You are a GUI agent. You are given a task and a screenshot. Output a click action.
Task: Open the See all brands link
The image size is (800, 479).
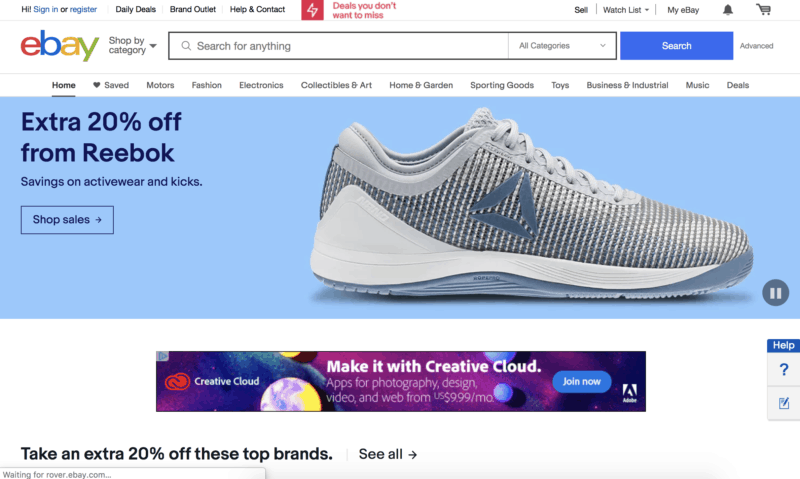(388, 454)
